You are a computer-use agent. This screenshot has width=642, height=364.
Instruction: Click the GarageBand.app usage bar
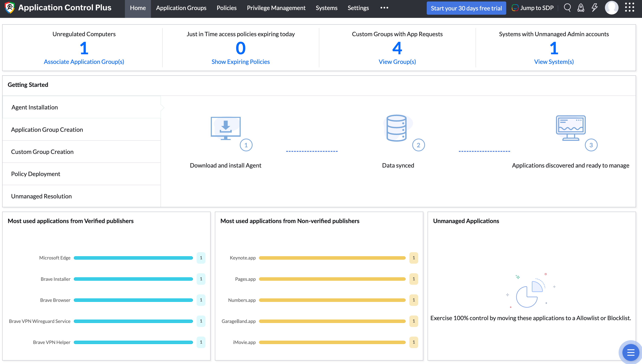[332, 321]
